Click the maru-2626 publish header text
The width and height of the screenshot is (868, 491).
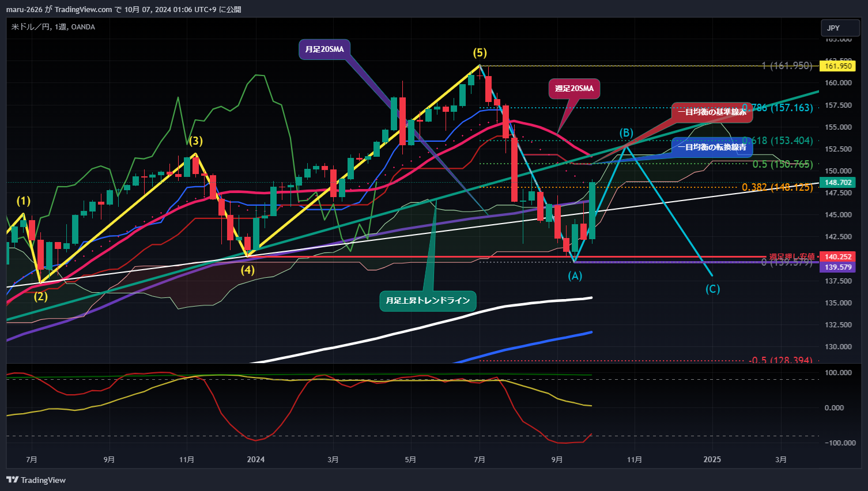click(123, 9)
